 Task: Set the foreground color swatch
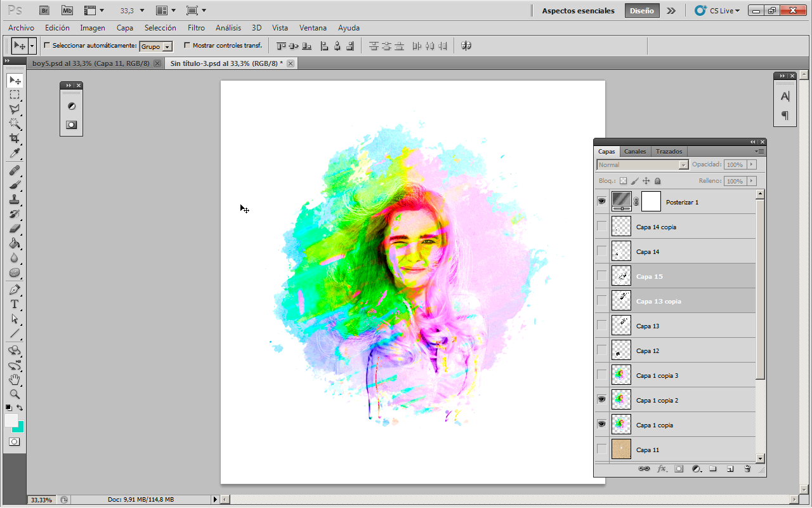pyautogui.click(x=11, y=420)
